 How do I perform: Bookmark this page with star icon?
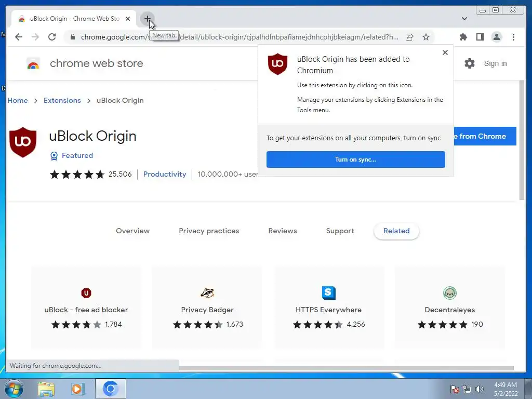click(426, 37)
